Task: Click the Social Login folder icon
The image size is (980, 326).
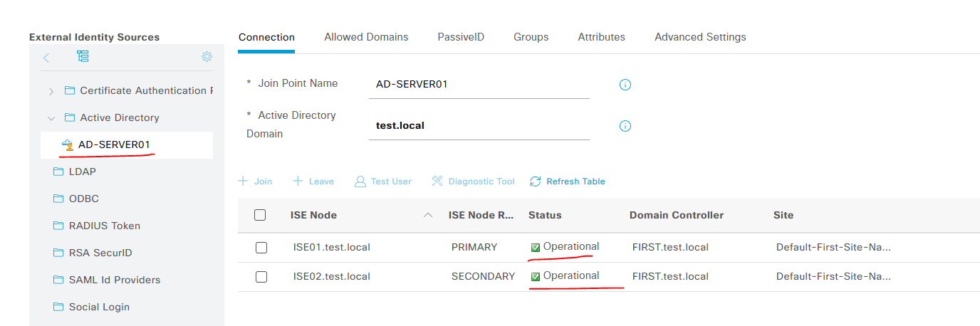Action: 58,307
